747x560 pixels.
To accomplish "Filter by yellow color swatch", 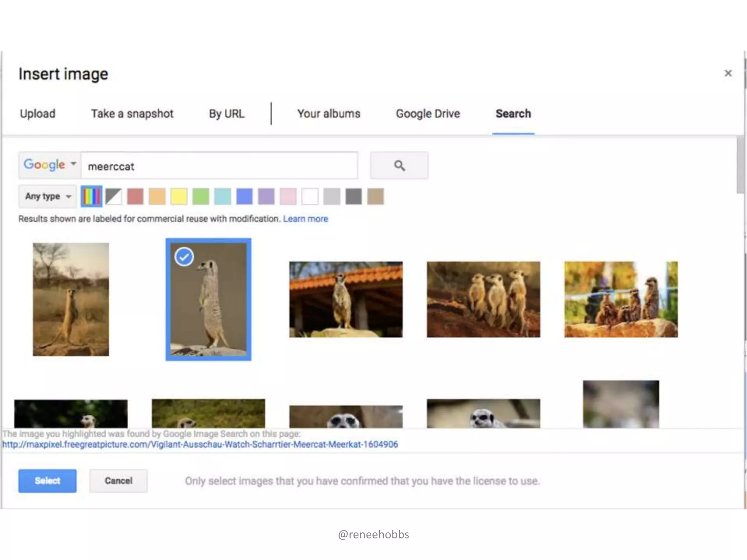I will (179, 197).
